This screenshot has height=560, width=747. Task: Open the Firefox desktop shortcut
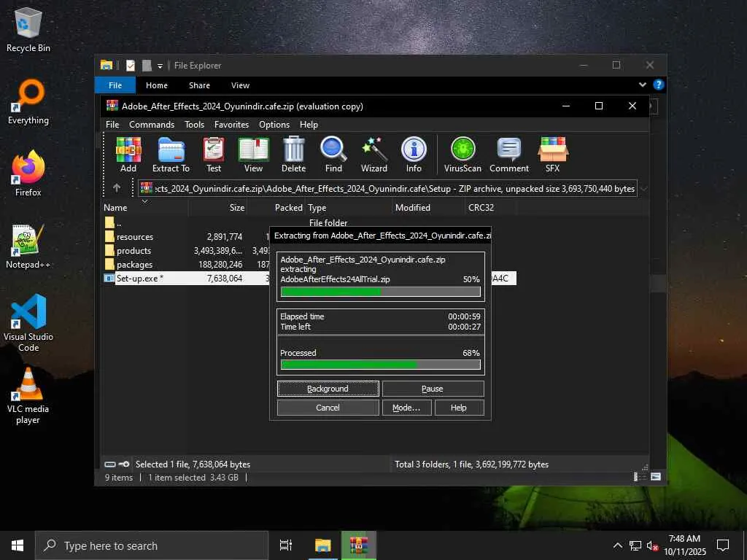(x=28, y=174)
